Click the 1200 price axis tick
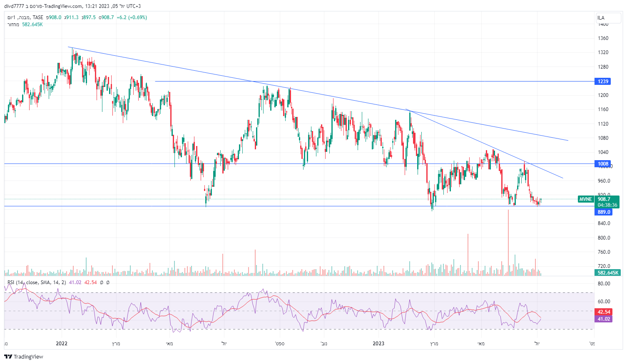Viewport: 627px width, 364px height. [603, 95]
